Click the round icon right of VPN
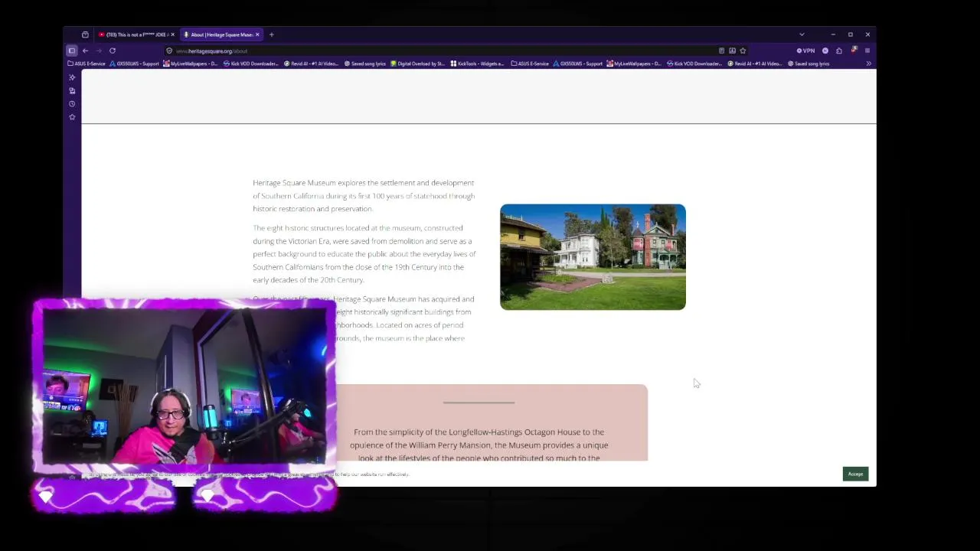This screenshot has height=551, width=980. coord(825,51)
